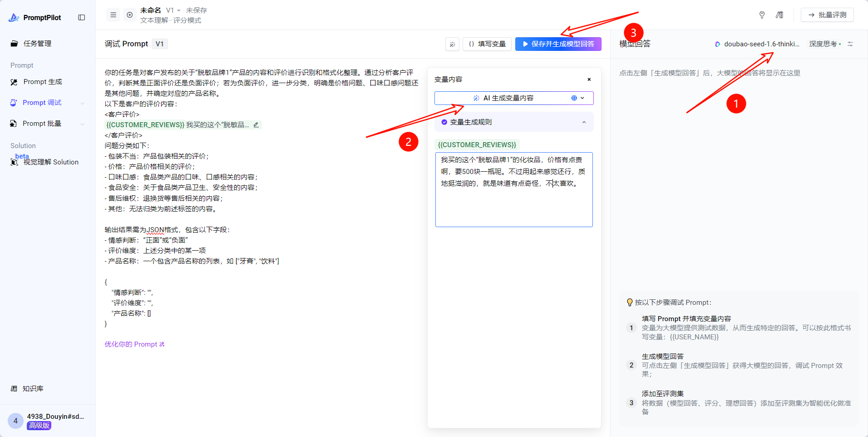Click the 未命名 prompt title
The height and width of the screenshot is (437, 868).
tap(151, 10)
